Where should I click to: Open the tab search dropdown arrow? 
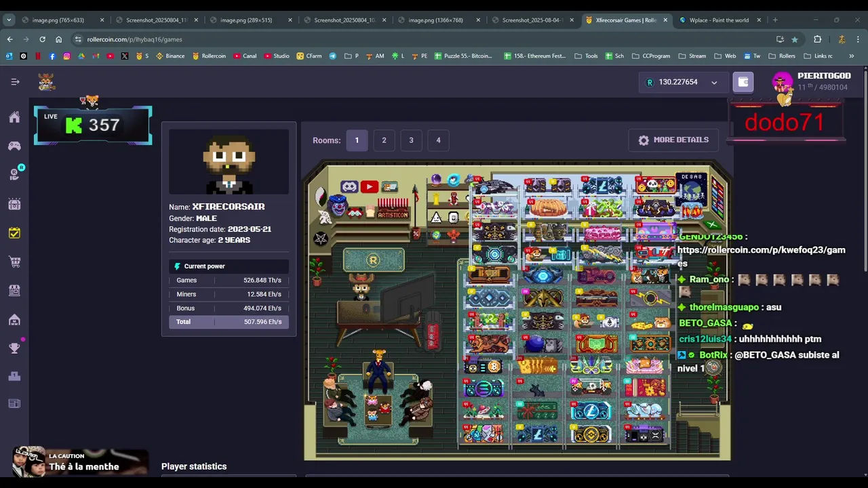pyautogui.click(x=9, y=20)
